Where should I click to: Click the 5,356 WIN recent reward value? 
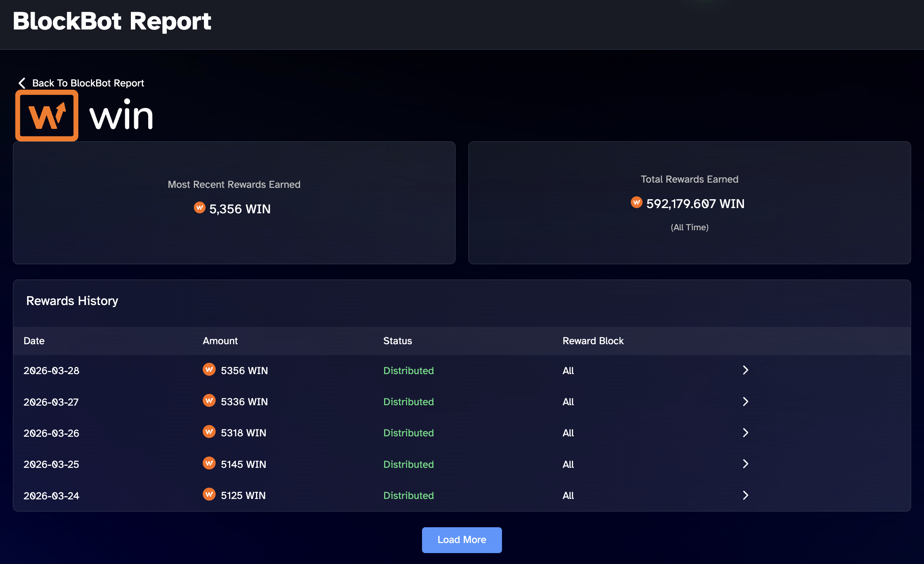coord(240,209)
